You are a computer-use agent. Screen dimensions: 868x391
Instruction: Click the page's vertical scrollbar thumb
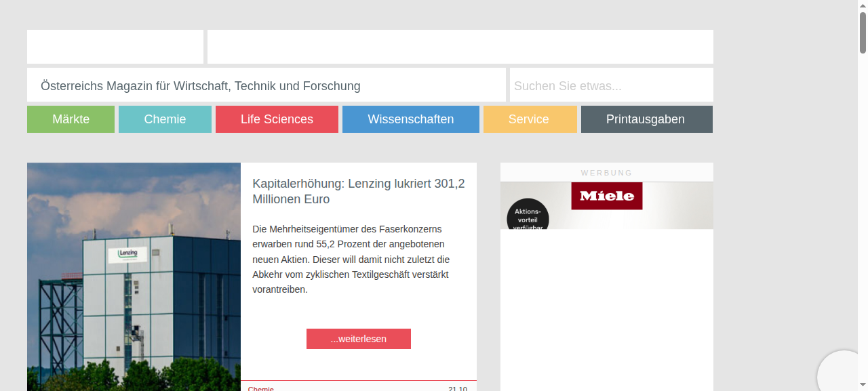pos(863,31)
